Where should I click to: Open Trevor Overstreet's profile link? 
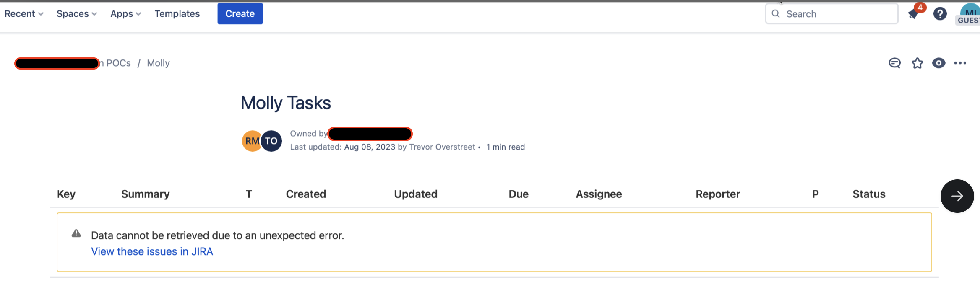(442, 147)
